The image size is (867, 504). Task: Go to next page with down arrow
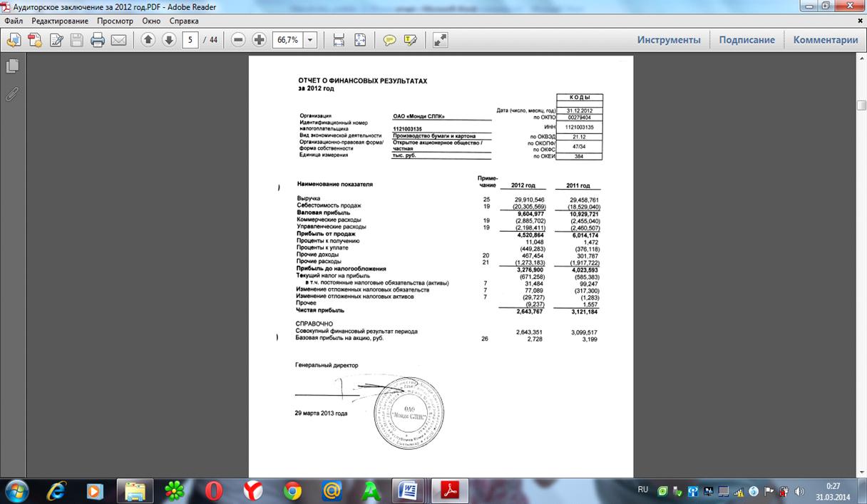169,40
